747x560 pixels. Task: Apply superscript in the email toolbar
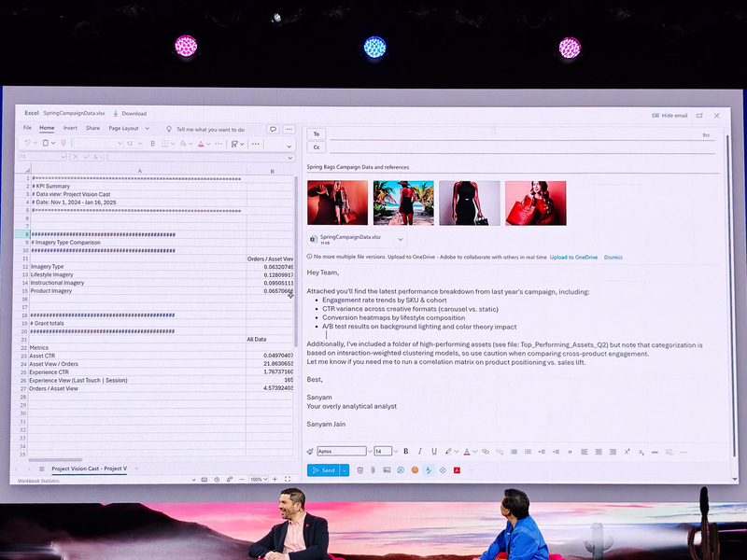point(627,452)
